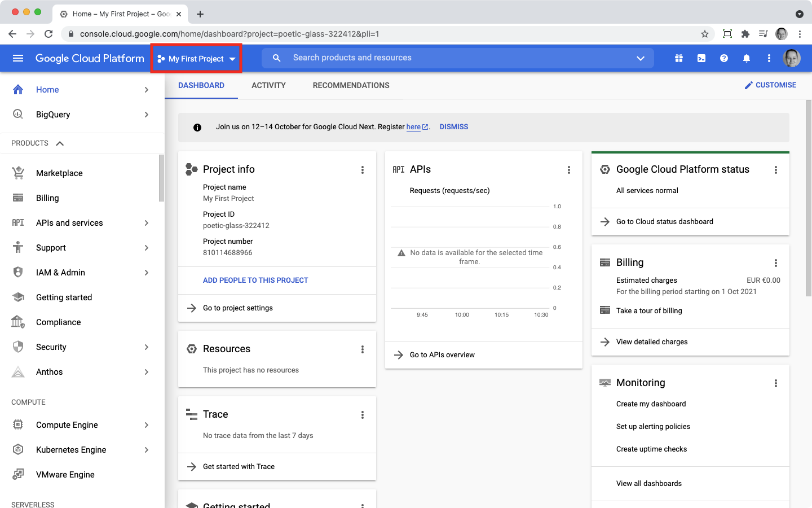Open the Notifications bell

[747, 58]
